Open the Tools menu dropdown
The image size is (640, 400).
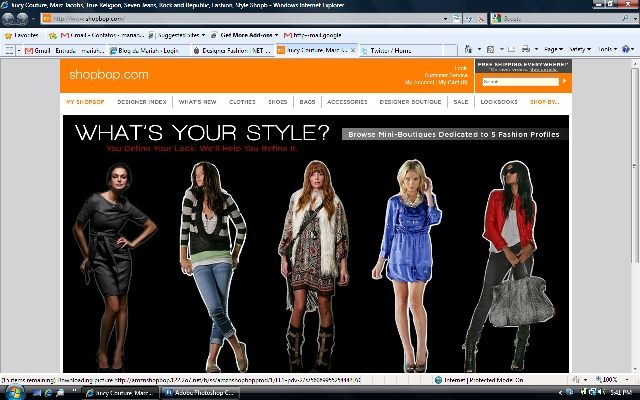pos(607,49)
